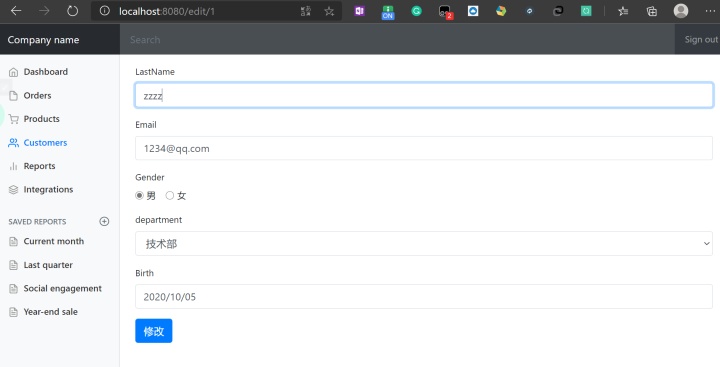The image size is (720, 367).
Task: Click the shopping cart icon beside Products
Action: point(14,119)
